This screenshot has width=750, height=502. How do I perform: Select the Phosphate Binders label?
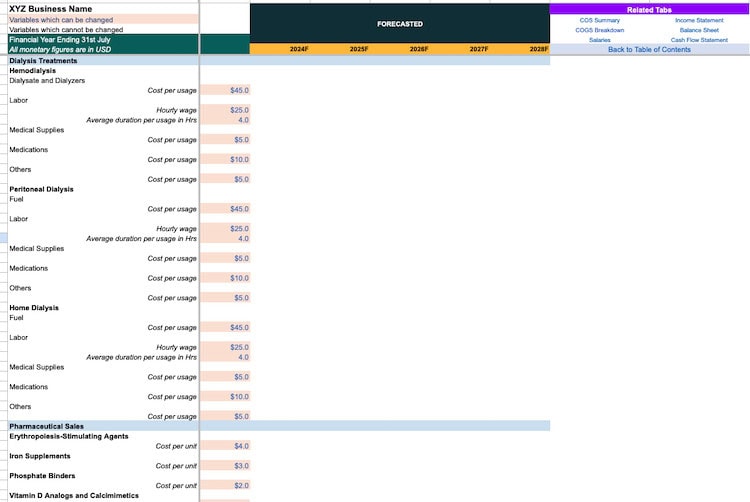(x=42, y=476)
